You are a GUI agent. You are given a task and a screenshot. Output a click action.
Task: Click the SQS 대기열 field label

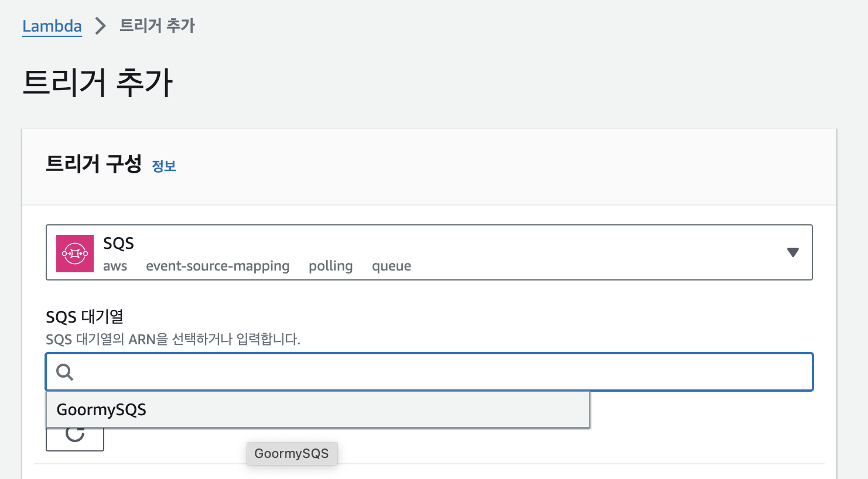[84, 317]
